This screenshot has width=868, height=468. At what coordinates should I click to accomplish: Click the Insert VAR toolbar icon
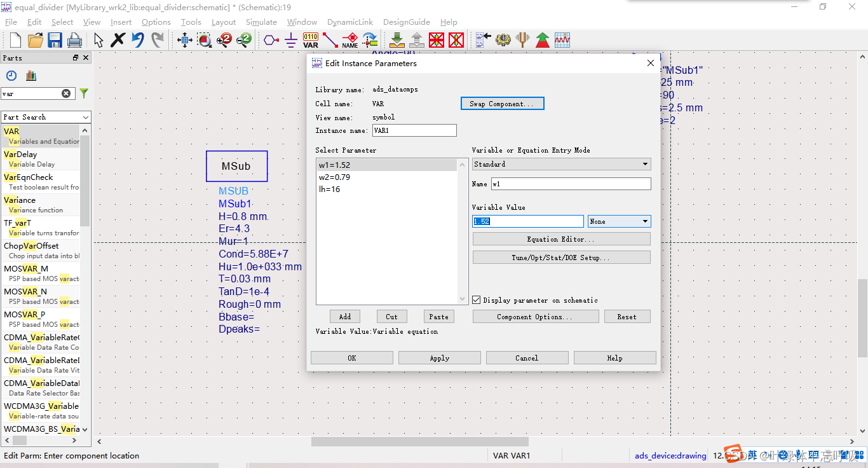coord(311,41)
